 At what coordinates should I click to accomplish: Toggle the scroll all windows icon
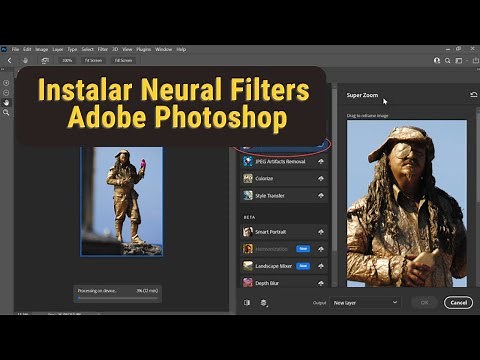pyautogui.click(x=45, y=60)
